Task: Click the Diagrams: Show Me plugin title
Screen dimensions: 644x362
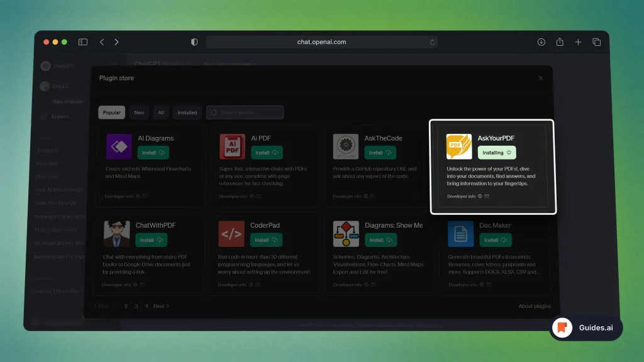Action: click(394, 226)
